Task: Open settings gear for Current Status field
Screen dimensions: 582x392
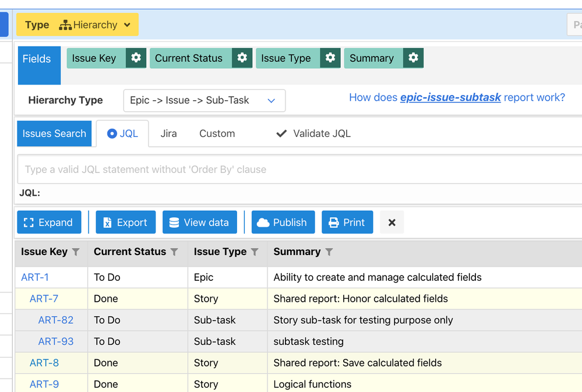Action: tap(242, 58)
